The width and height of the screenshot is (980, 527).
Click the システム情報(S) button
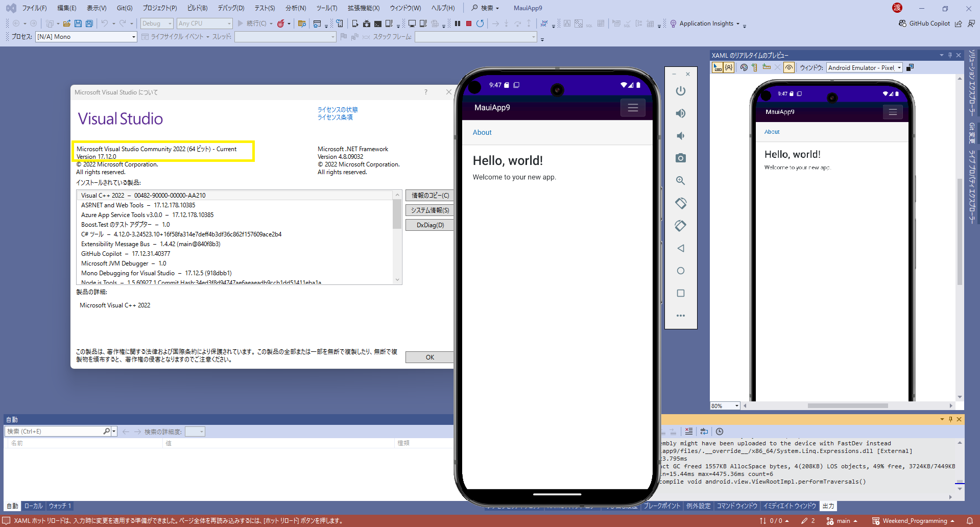[x=429, y=210]
